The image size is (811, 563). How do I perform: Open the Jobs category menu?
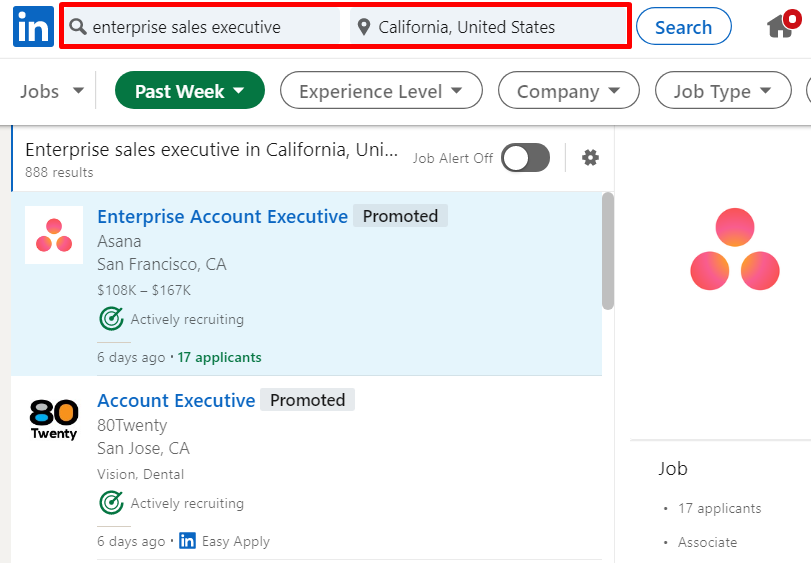52,91
